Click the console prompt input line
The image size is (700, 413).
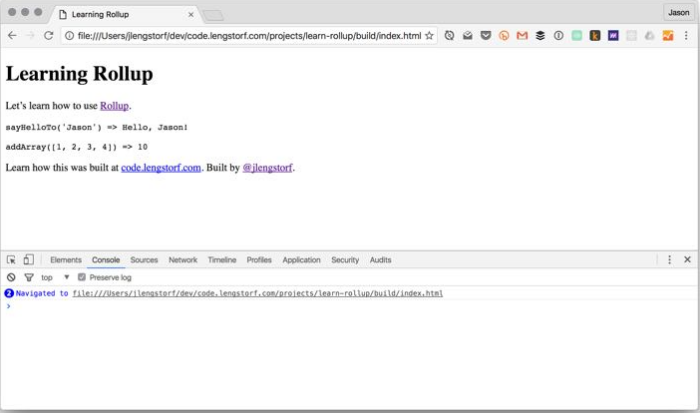[x=350, y=306]
